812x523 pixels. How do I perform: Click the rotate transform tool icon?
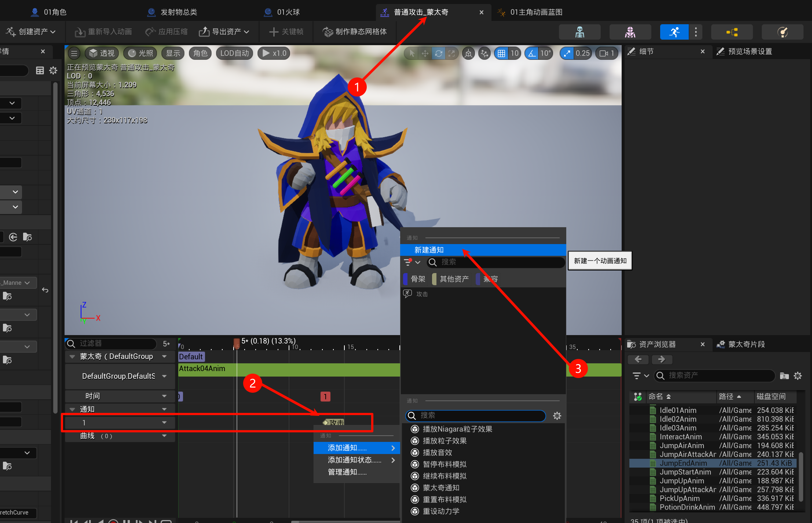pos(438,54)
